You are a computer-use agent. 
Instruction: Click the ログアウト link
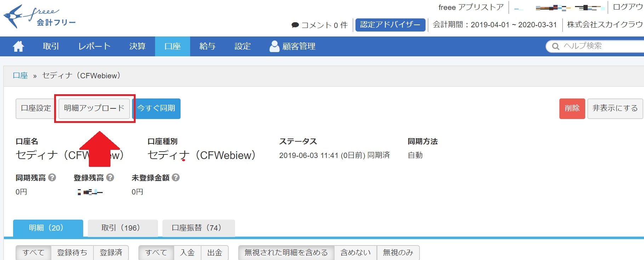tap(628, 7)
